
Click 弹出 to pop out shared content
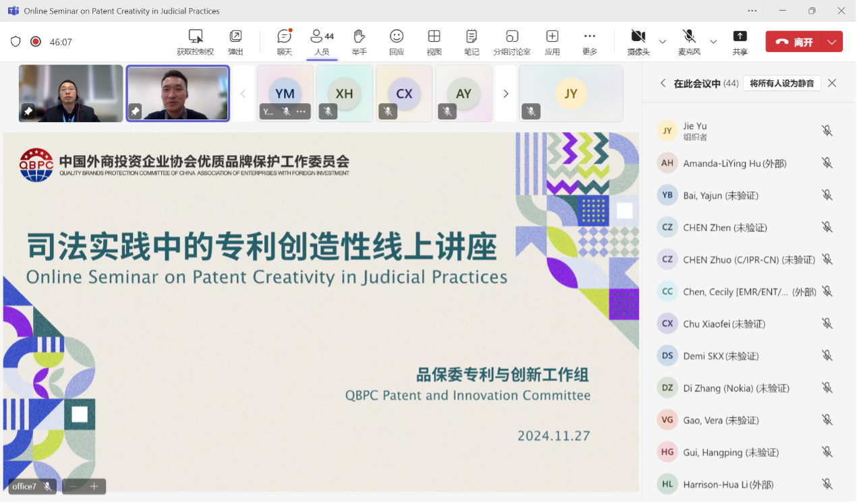tap(235, 42)
